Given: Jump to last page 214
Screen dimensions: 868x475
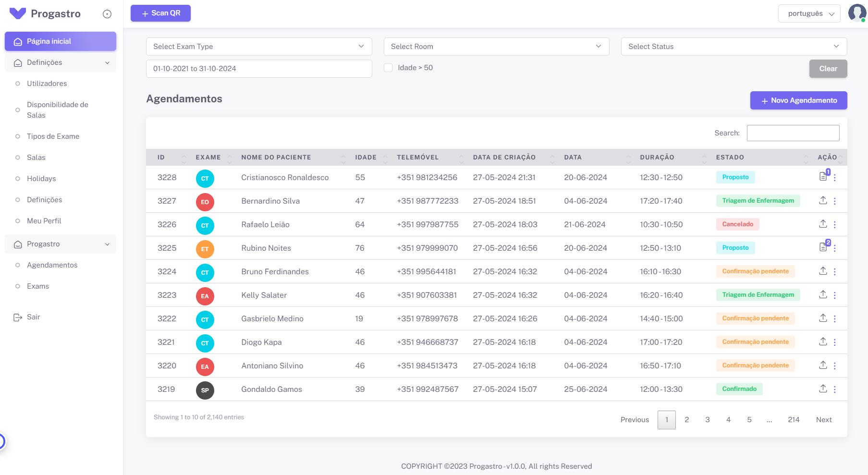Looking at the screenshot, I should (x=794, y=420).
